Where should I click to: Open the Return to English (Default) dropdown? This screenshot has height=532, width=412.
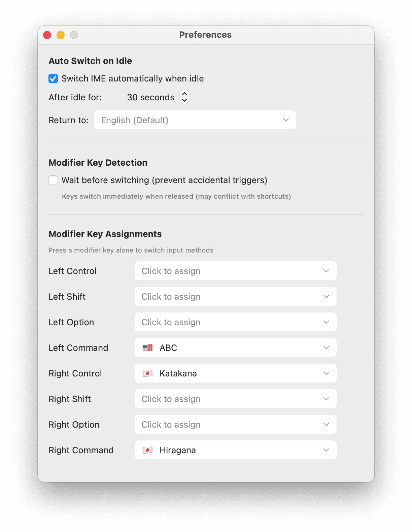(x=195, y=120)
